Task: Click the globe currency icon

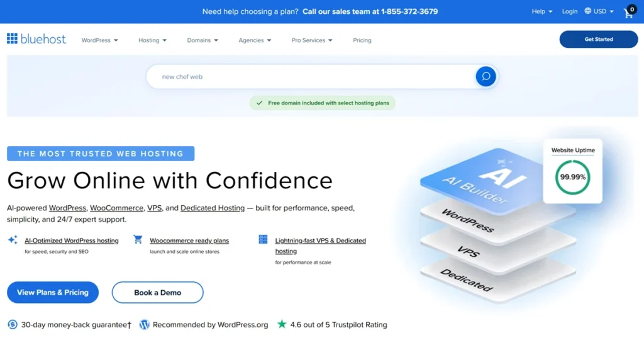Action: [588, 11]
